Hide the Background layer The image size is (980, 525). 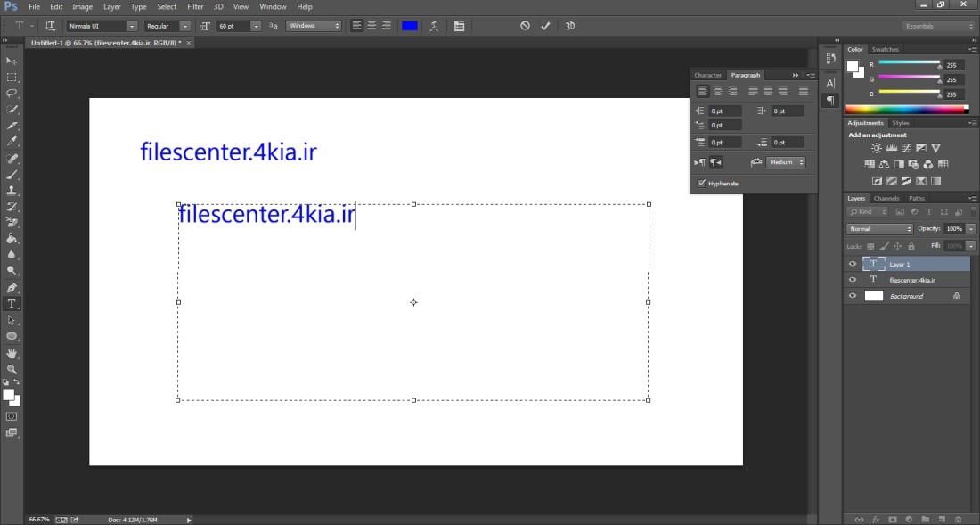click(x=853, y=295)
